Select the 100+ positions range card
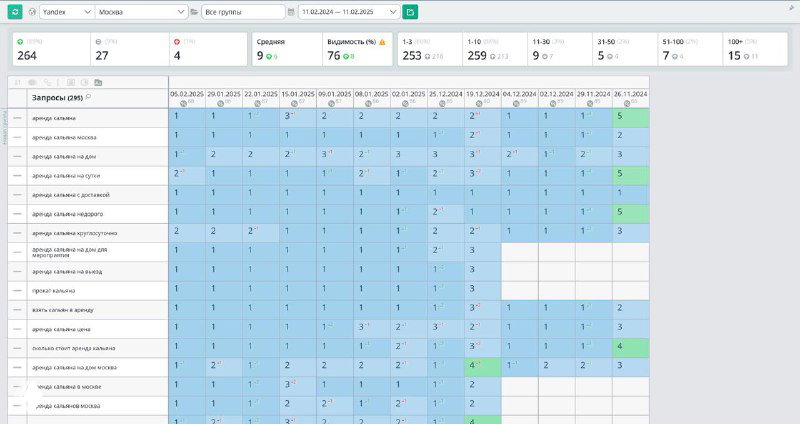Viewport: 800px width, 424px height. 756,49
